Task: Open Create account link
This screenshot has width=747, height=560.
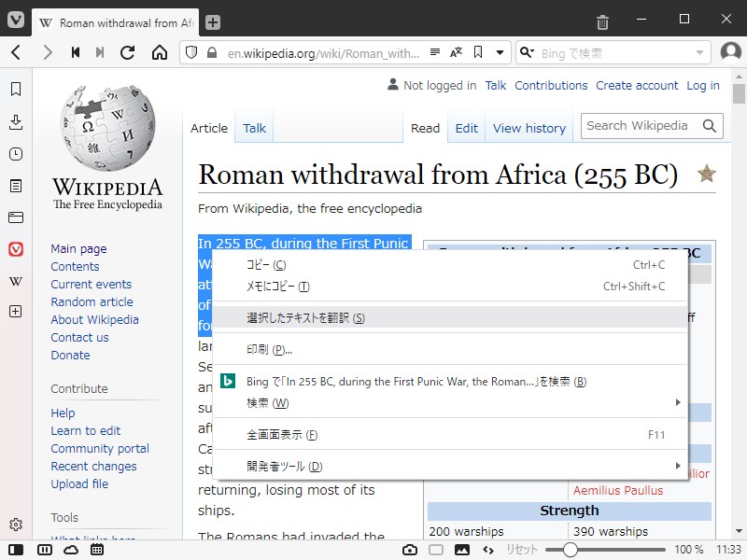Action: (637, 86)
